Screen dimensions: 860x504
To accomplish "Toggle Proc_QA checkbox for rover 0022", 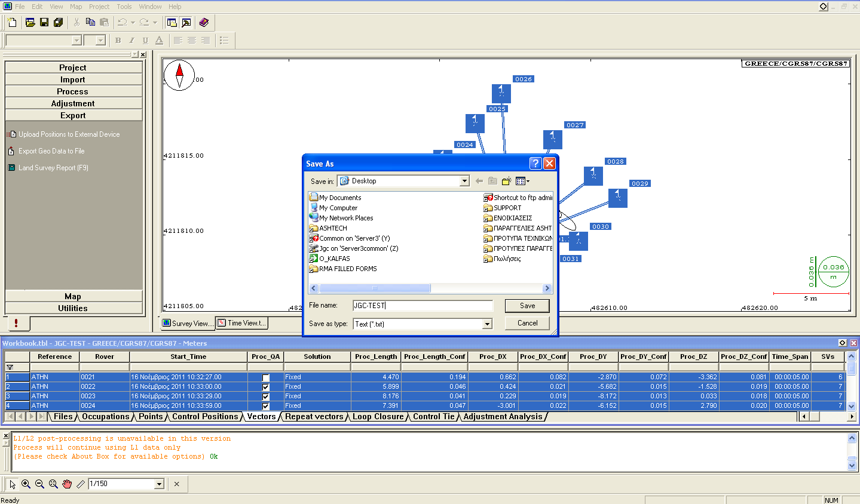I will [265, 387].
